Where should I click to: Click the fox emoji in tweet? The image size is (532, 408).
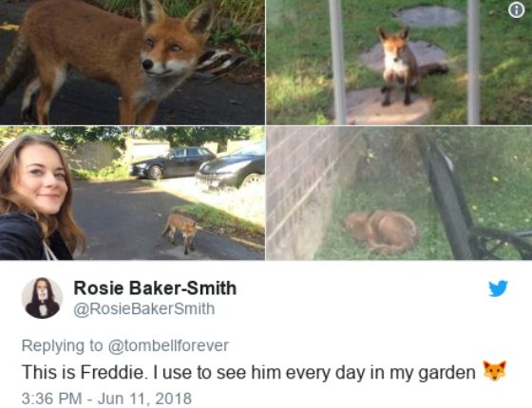(495, 371)
